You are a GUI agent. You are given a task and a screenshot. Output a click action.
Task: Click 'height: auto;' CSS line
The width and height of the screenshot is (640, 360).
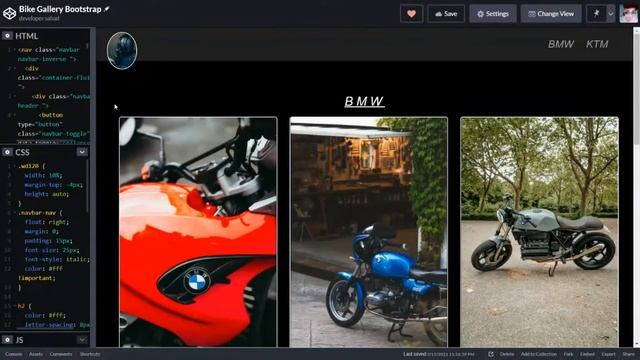point(47,194)
